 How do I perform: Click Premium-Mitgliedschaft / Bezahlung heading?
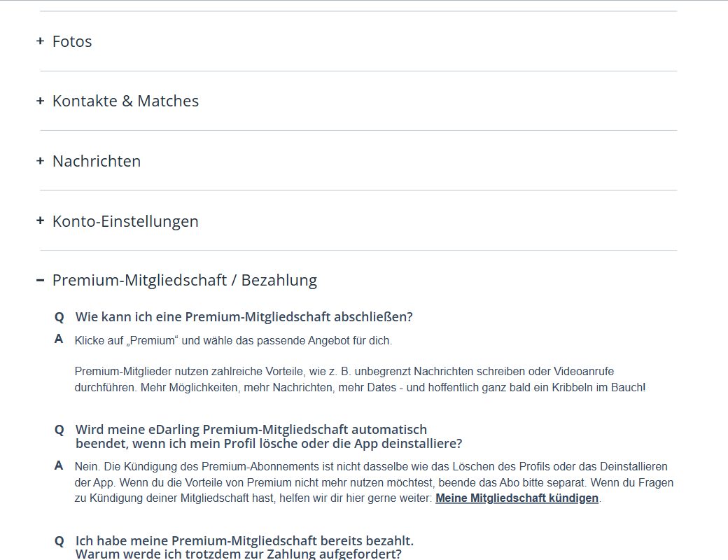click(185, 281)
